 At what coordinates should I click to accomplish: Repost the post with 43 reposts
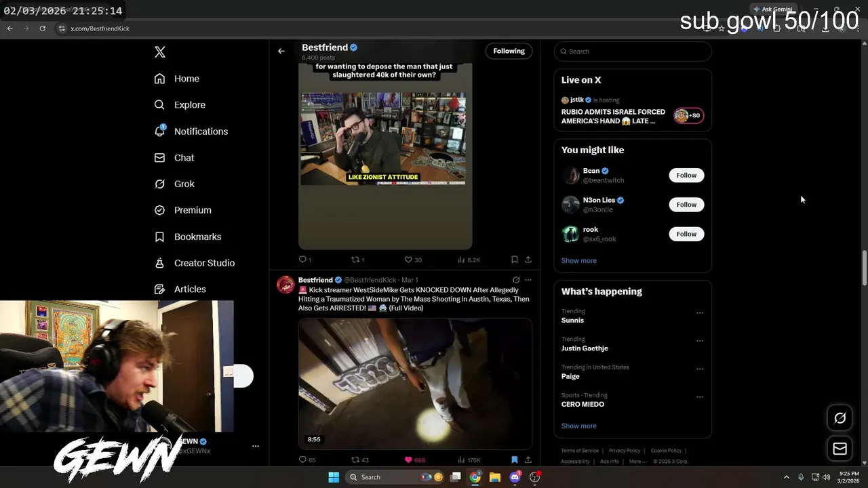[359, 460]
